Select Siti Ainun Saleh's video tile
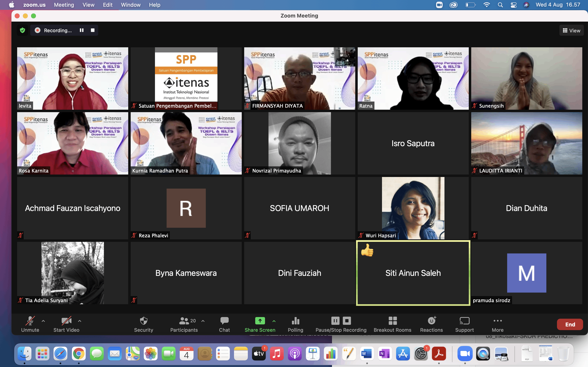The width and height of the screenshot is (588, 367). (x=413, y=273)
